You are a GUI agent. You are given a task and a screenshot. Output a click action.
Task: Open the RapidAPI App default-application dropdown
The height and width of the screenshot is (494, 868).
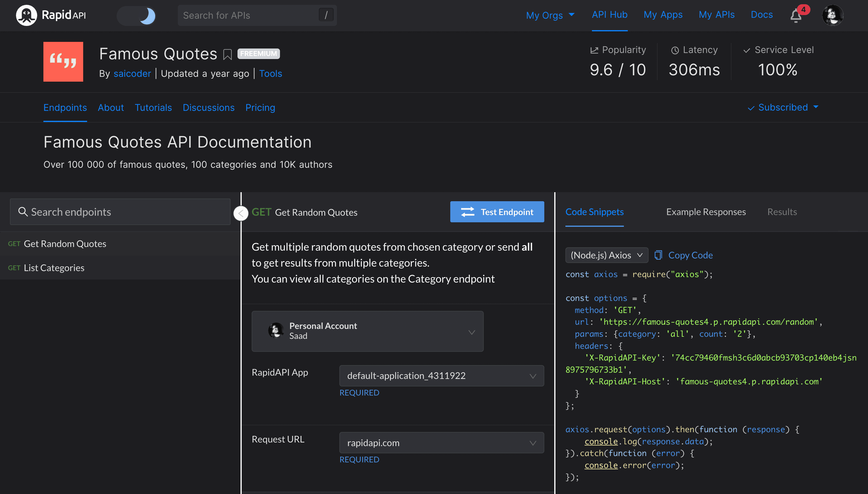[441, 376]
